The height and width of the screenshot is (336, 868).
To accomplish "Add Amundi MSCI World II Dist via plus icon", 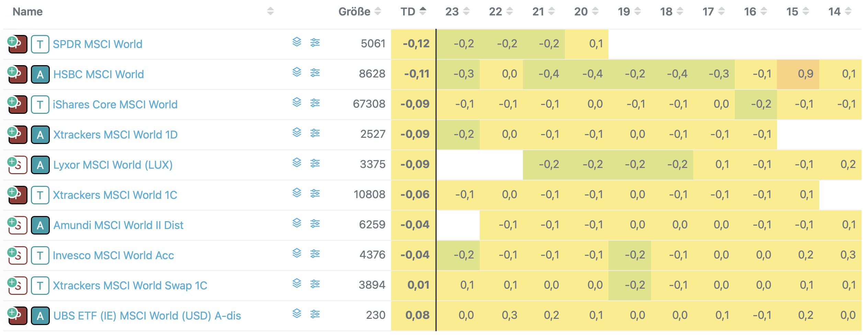I will (12, 222).
